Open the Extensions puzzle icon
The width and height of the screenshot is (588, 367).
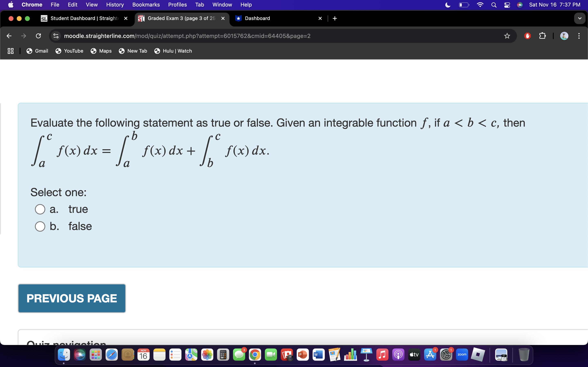[x=542, y=36]
